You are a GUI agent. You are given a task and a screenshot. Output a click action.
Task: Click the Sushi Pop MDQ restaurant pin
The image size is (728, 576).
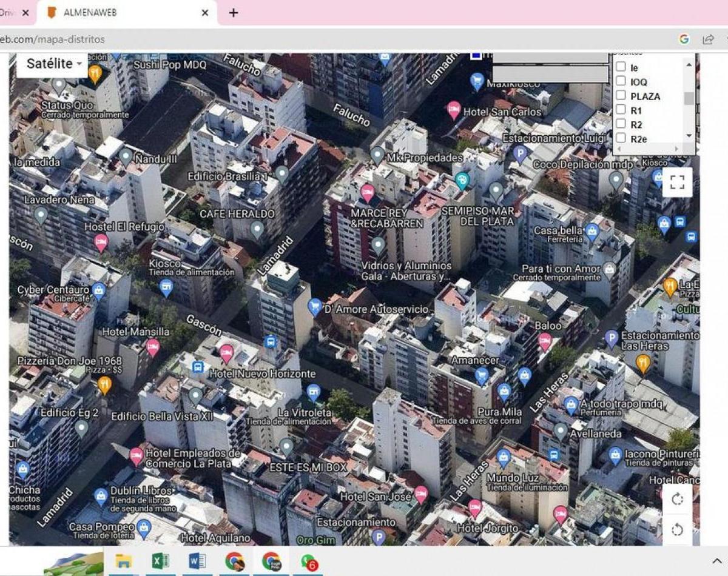95,74
